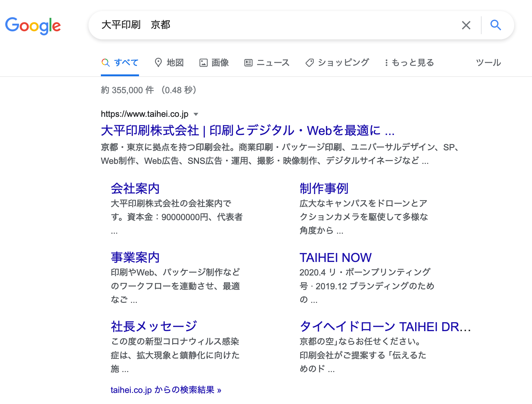Click the newspaper icon beside ニュース
This screenshot has height=404, width=532.
click(248, 63)
